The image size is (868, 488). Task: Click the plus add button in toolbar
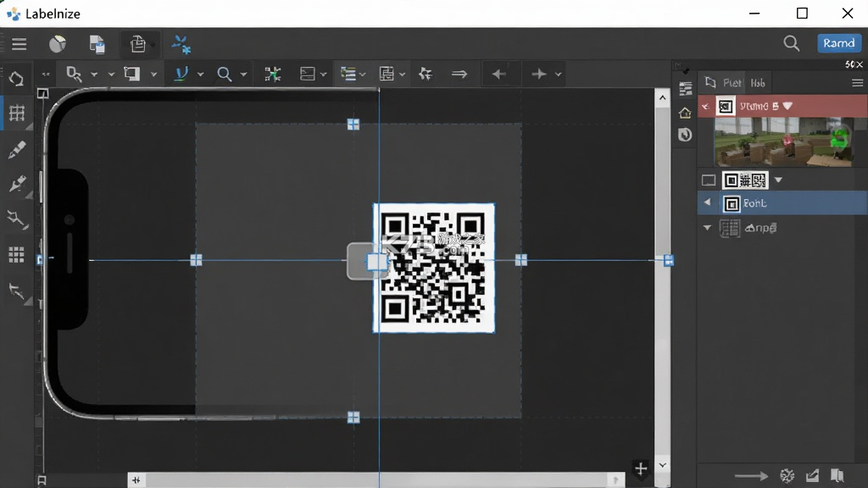(538, 74)
